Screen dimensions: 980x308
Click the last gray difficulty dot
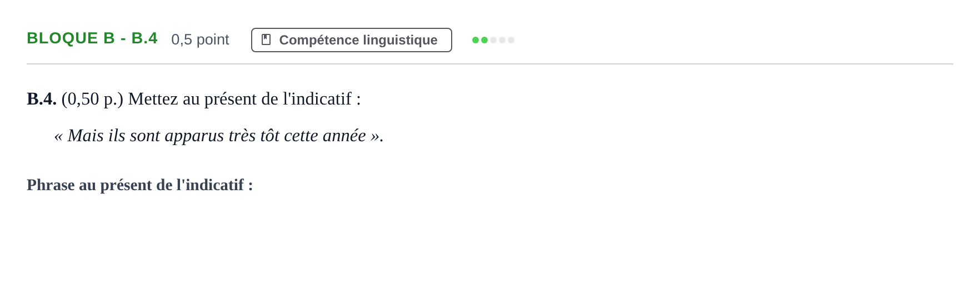click(511, 40)
